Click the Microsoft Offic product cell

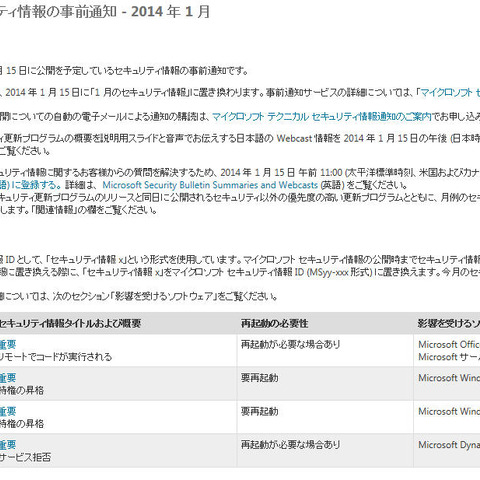coord(449,344)
